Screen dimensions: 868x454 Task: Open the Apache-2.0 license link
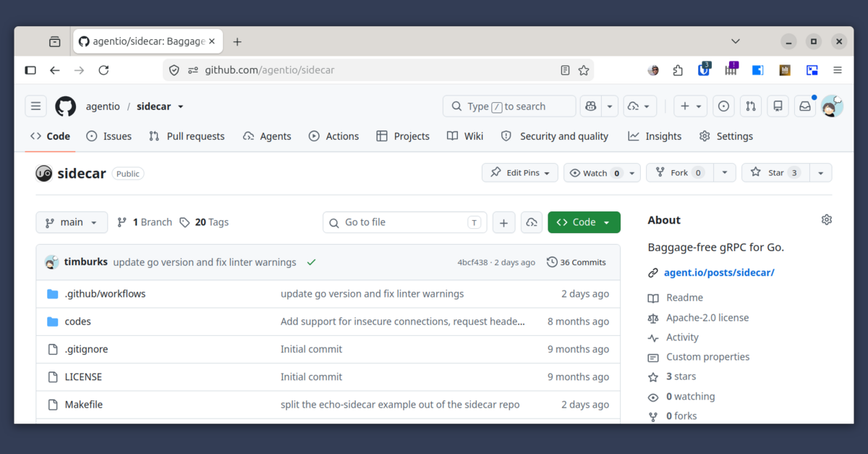point(707,318)
